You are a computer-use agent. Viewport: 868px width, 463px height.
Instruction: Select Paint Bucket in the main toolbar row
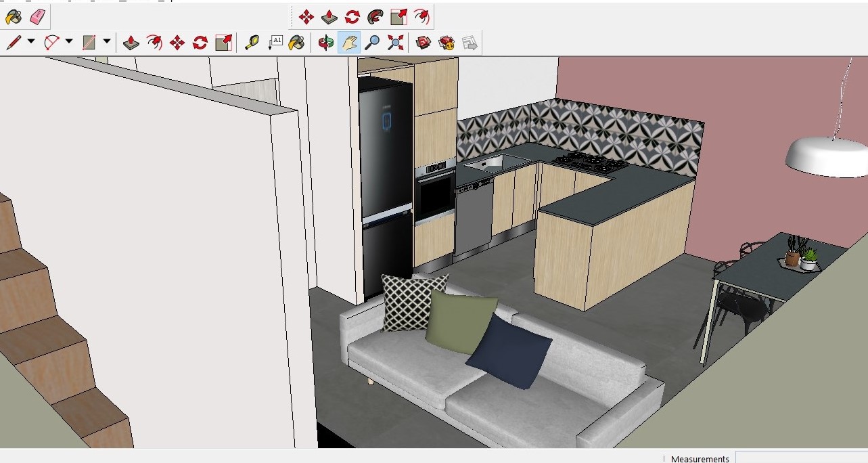296,43
